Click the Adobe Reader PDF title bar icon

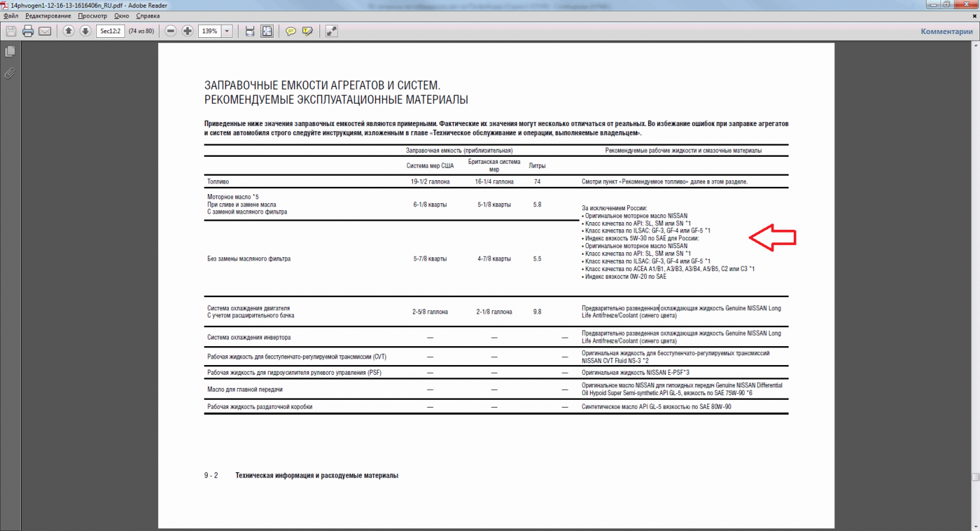point(5,5)
